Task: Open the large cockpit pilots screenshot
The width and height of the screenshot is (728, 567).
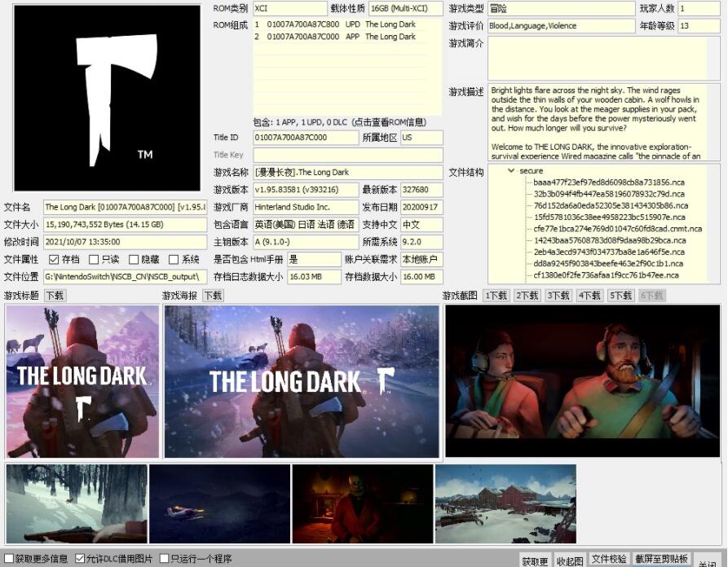Action: (582, 381)
